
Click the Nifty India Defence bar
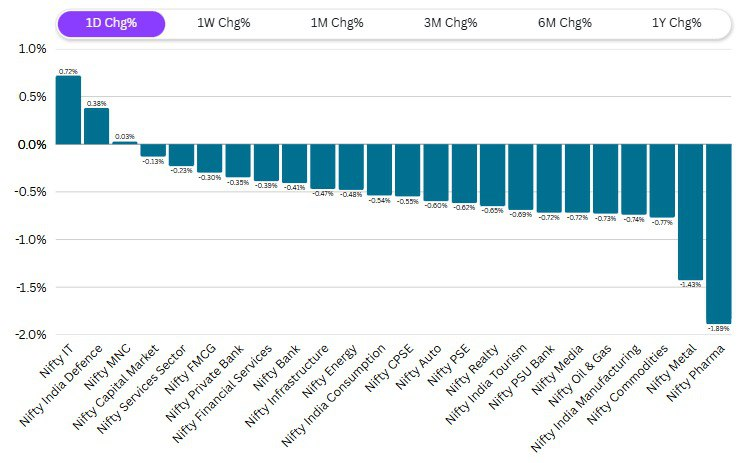click(96, 126)
